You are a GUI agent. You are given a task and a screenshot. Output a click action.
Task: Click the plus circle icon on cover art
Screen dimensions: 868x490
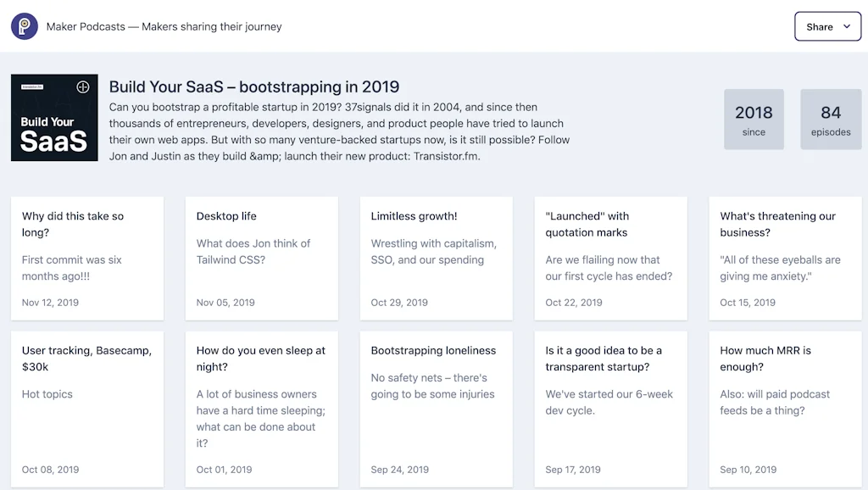click(x=83, y=86)
